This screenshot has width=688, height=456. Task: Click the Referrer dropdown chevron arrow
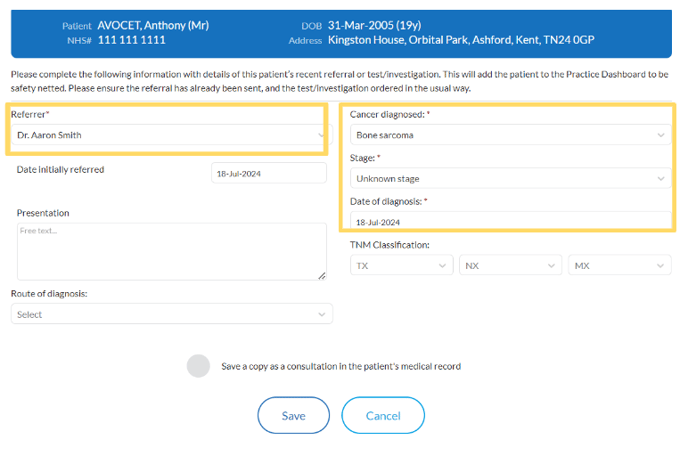(x=321, y=135)
